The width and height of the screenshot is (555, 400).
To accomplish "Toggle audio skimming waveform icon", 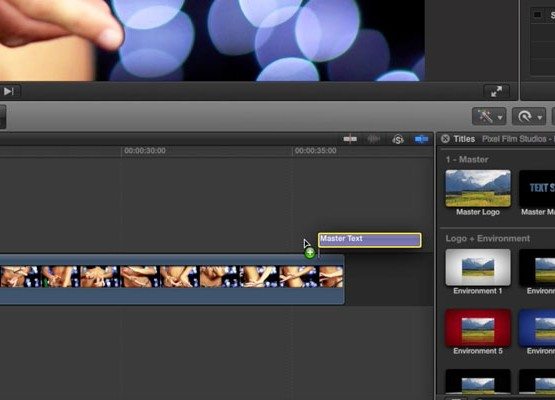I will (x=374, y=139).
